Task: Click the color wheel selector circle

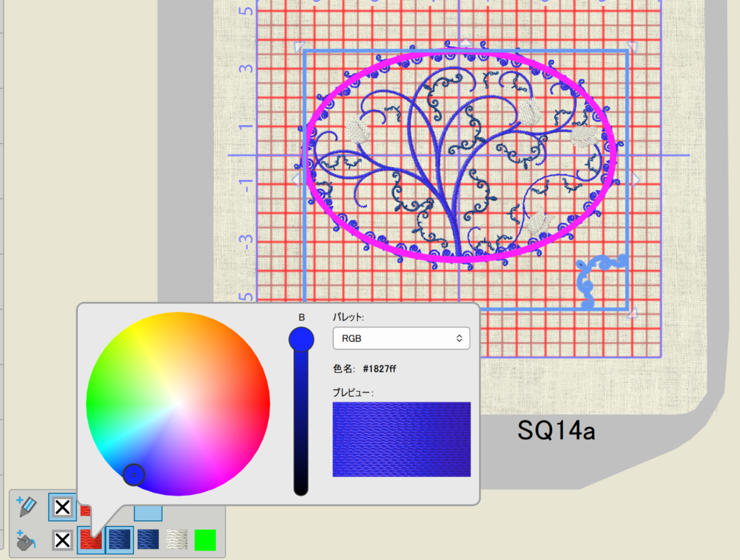Action: [x=134, y=475]
